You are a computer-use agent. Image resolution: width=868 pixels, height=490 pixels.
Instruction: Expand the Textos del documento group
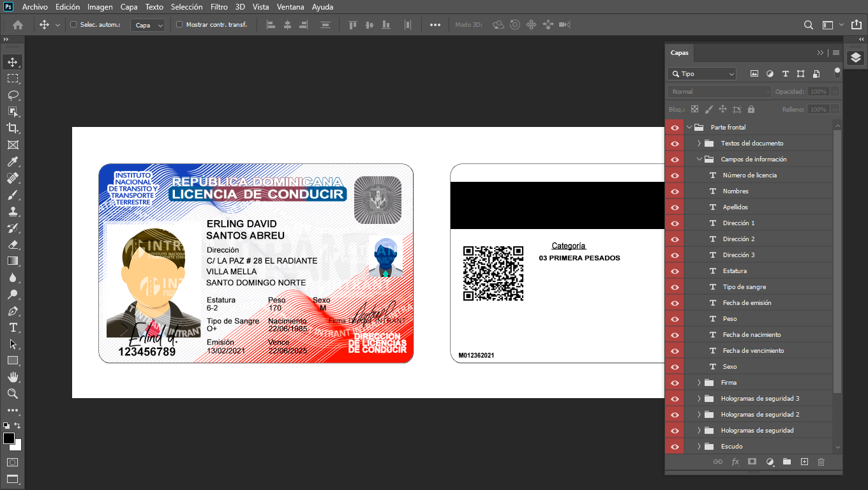[700, 144]
